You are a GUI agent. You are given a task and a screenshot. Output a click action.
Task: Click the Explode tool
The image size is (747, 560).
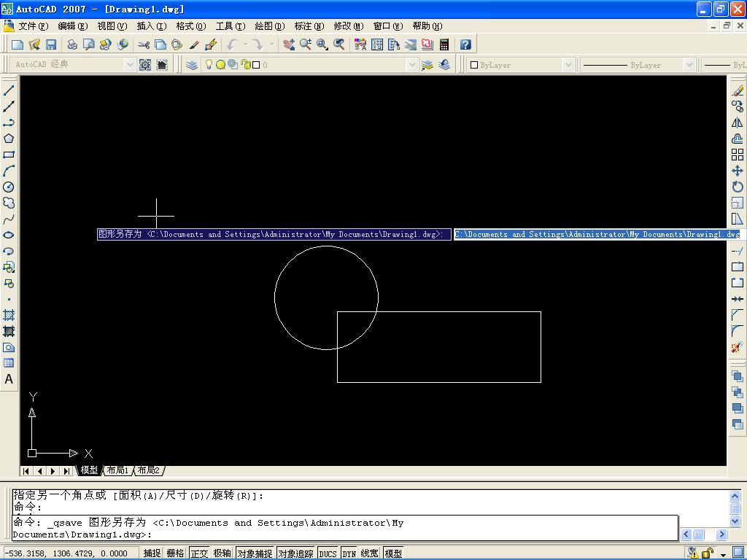[x=738, y=347]
